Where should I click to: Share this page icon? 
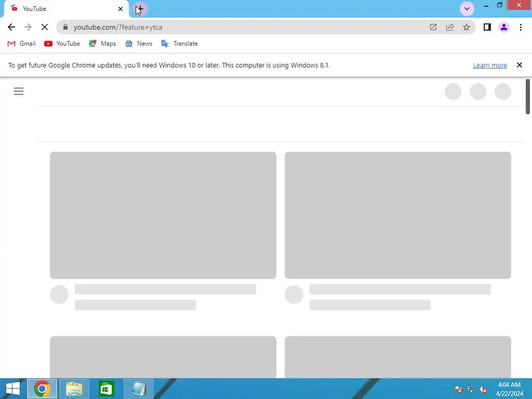point(450,27)
